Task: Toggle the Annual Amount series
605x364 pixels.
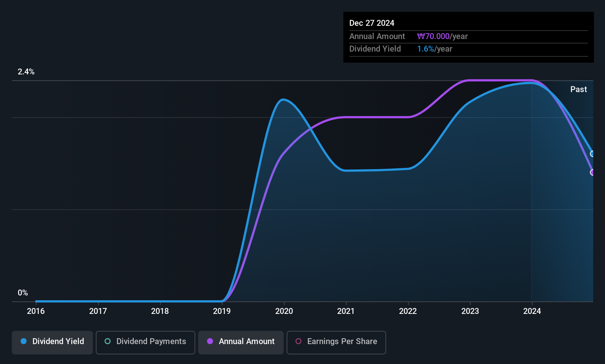Action: pos(241,343)
